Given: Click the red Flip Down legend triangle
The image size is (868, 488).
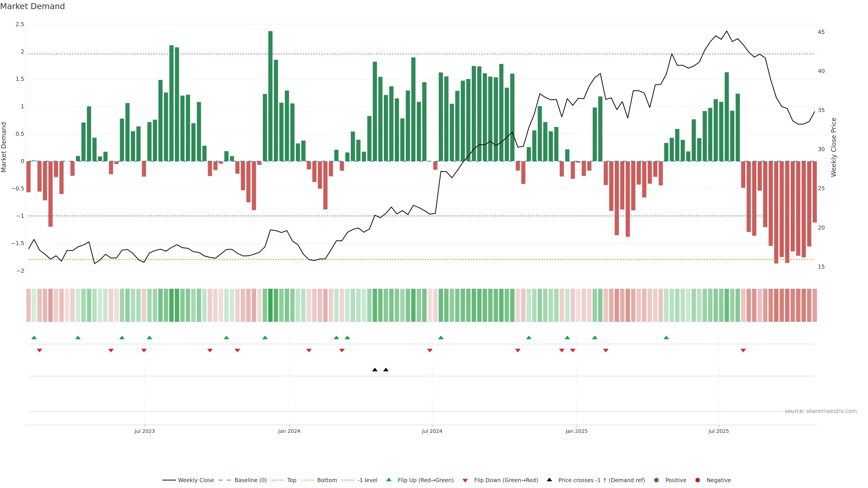Looking at the screenshot, I should (465, 481).
